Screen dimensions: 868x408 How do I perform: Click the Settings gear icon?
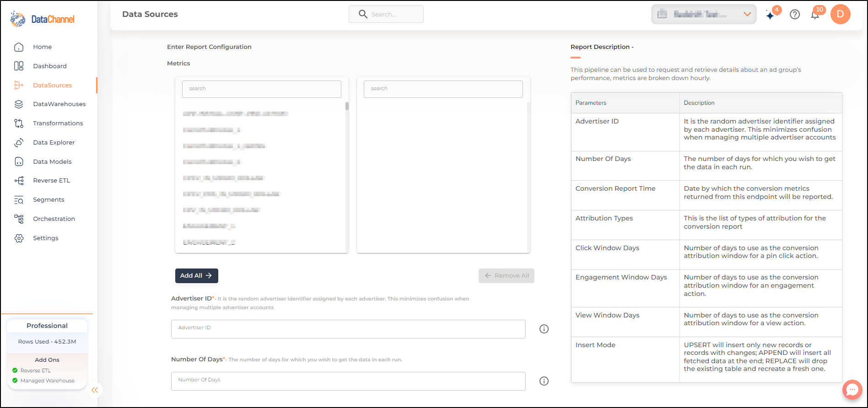click(x=19, y=238)
